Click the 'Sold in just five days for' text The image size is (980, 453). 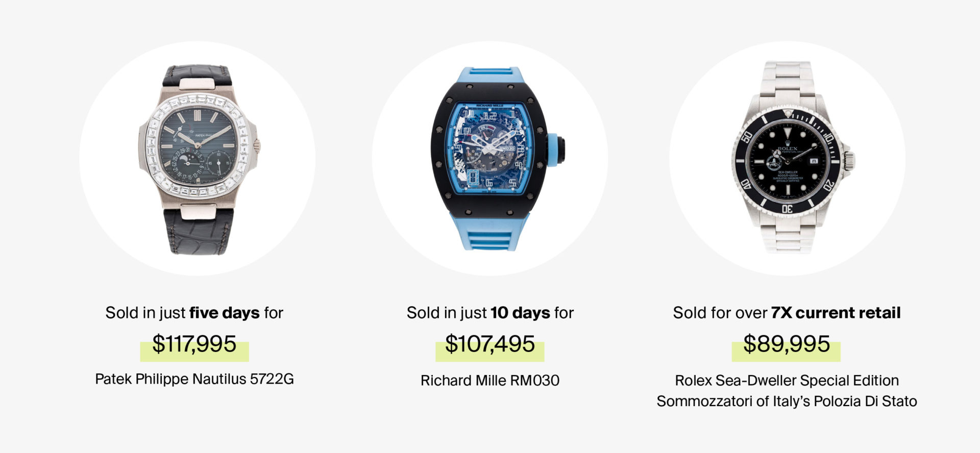click(194, 313)
